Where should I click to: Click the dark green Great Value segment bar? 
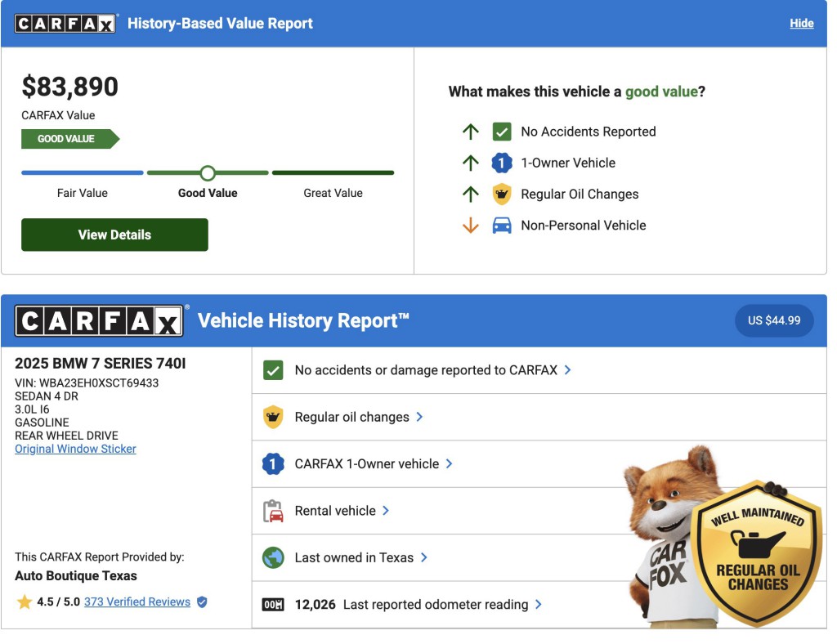[x=333, y=173]
